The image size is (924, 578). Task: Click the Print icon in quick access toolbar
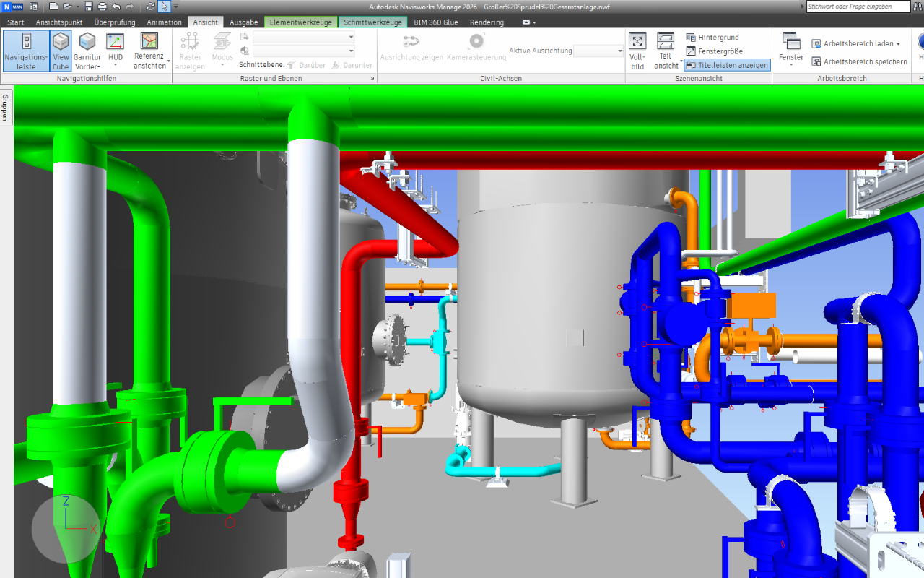tap(102, 7)
